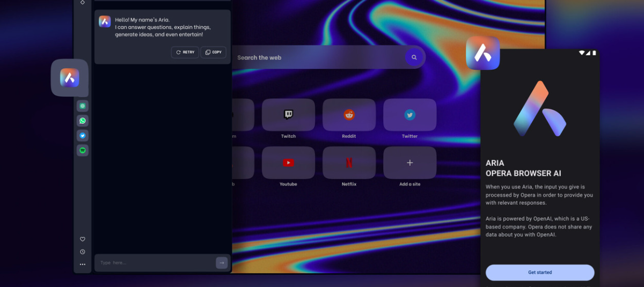Click 'Aria is powered by OpenAI' paragraph

539,227
